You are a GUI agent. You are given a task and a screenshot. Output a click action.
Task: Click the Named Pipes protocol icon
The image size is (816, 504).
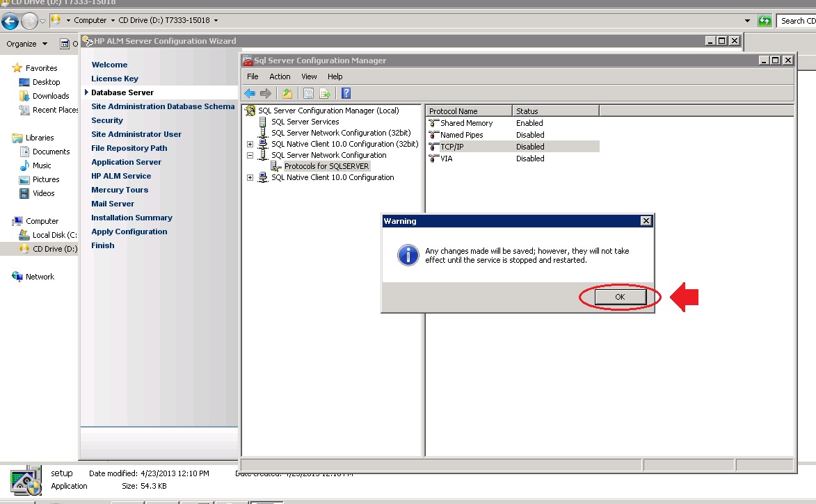(x=433, y=136)
